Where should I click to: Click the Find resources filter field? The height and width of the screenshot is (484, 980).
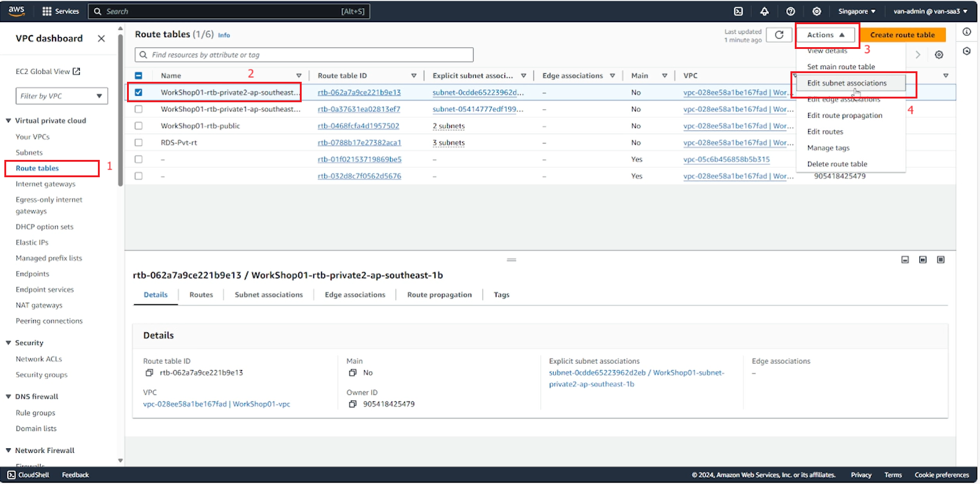[x=304, y=55]
